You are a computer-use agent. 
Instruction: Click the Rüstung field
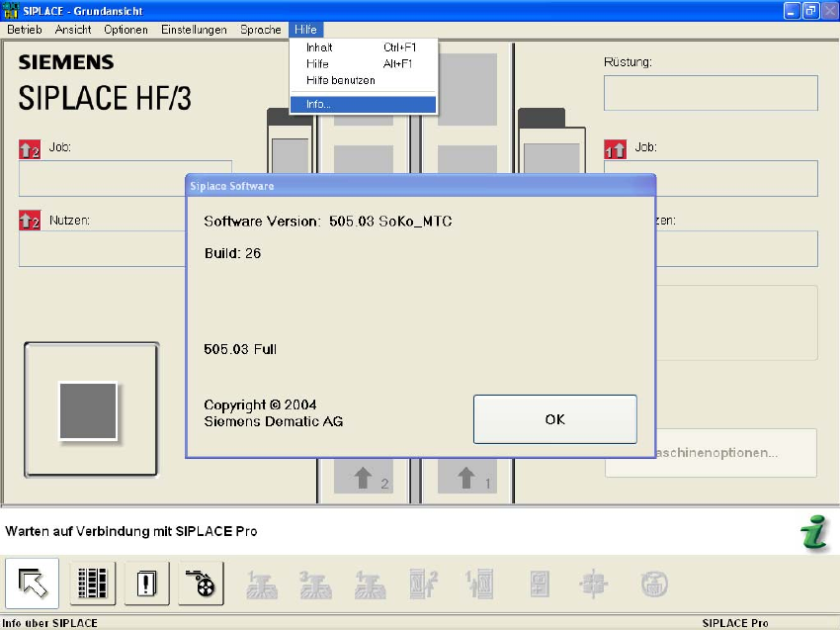(711, 93)
